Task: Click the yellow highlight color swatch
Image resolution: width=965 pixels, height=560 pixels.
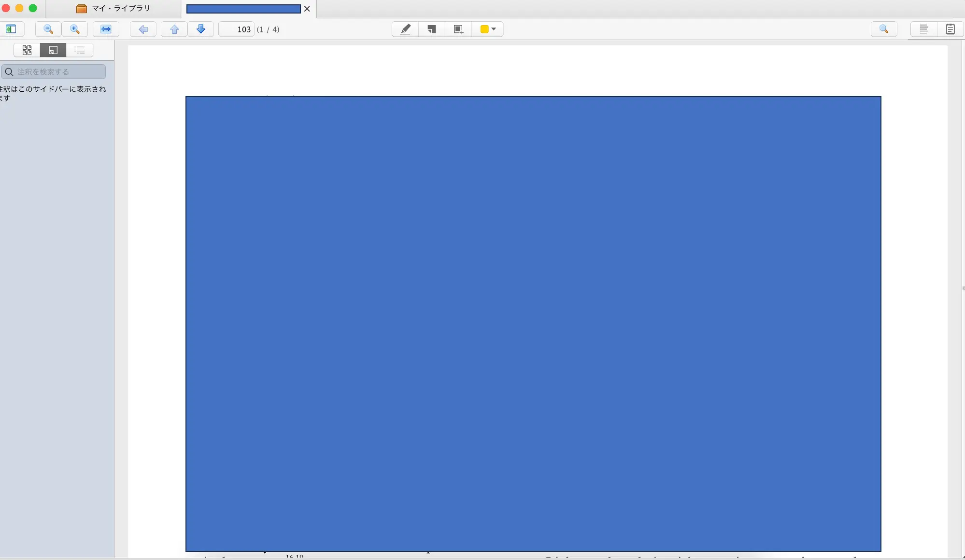Action: click(484, 29)
